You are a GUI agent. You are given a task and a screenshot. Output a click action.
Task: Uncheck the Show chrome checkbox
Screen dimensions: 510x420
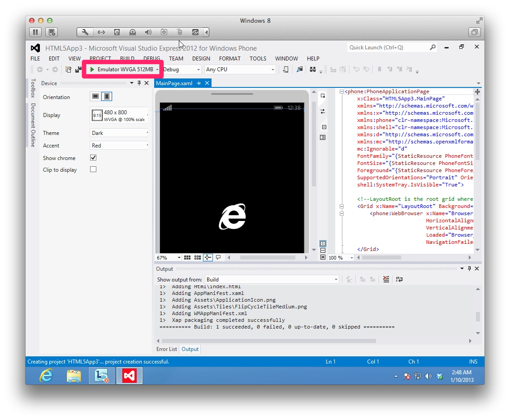(x=93, y=158)
